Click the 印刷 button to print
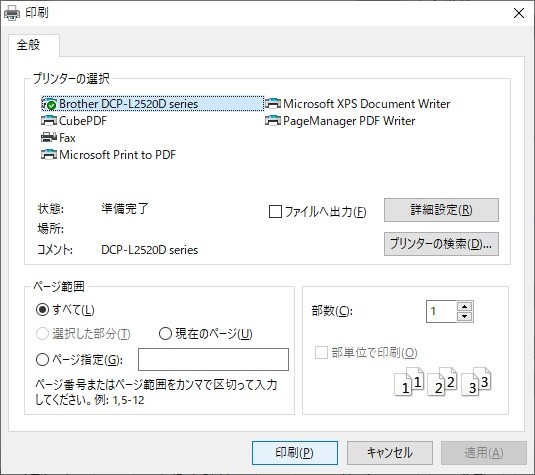Screen dimensions: 535x475 click(x=295, y=453)
